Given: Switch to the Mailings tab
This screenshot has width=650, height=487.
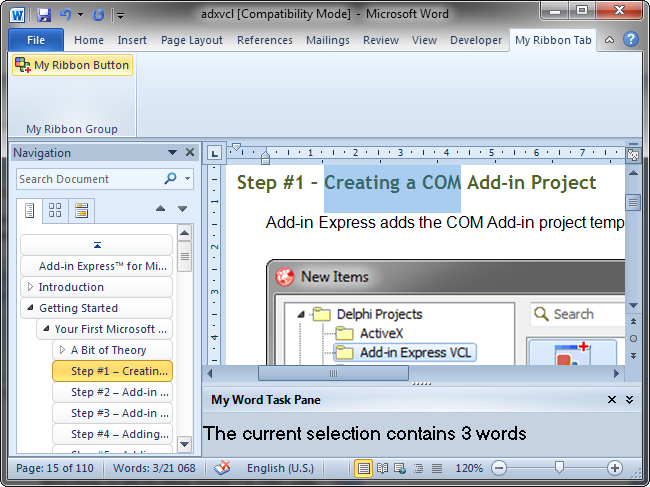Looking at the screenshot, I should (327, 40).
